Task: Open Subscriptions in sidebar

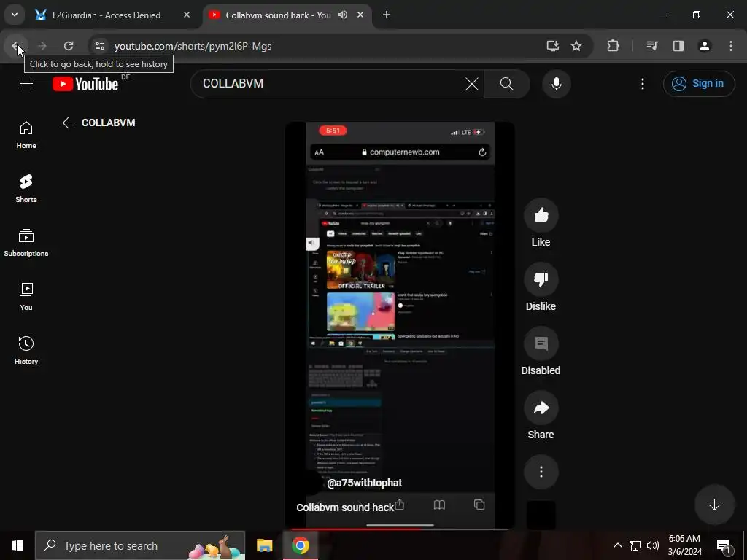Action: coord(26,243)
